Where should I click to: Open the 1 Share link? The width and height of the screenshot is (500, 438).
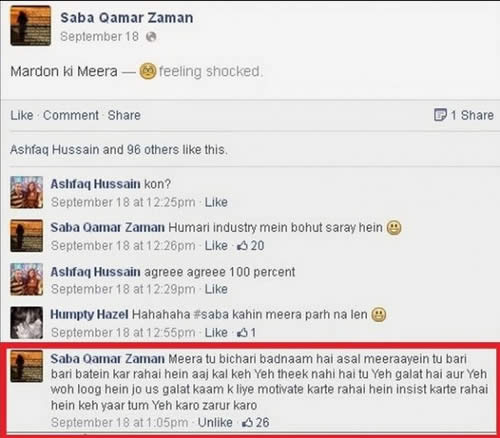pos(472,115)
